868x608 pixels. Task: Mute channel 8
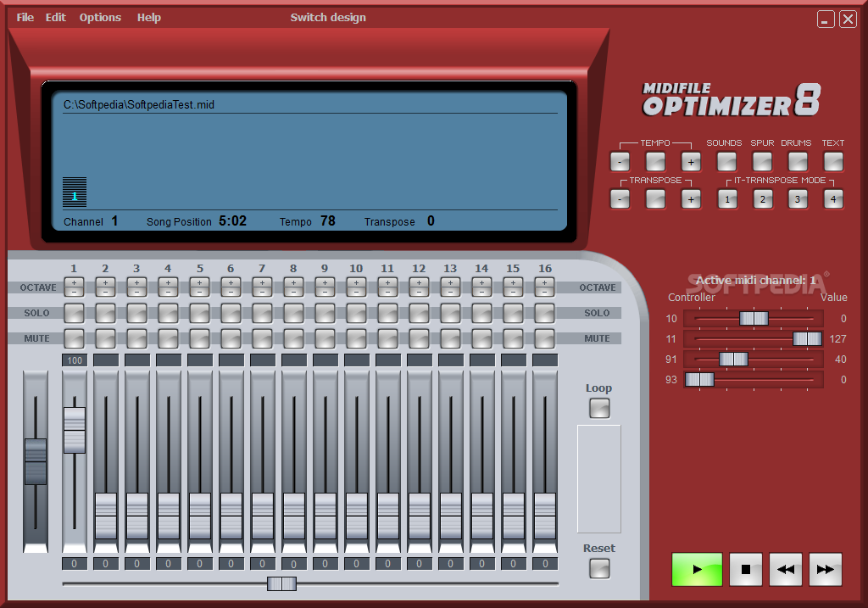coord(294,338)
